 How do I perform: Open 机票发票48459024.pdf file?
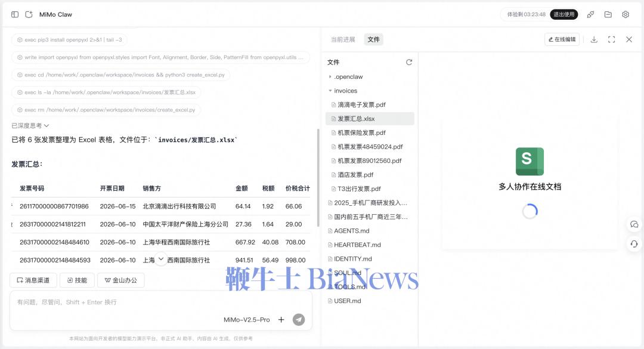click(x=370, y=146)
